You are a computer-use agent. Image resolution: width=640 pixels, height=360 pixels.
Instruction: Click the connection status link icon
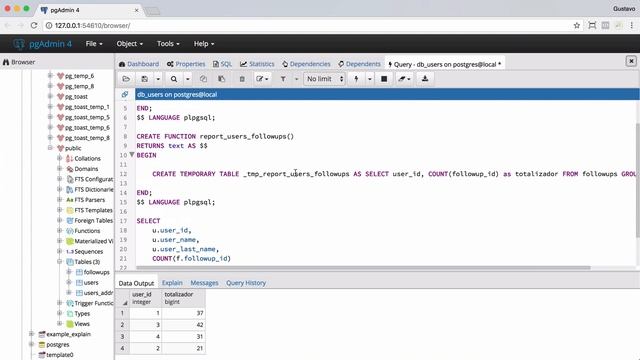tap(125, 94)
